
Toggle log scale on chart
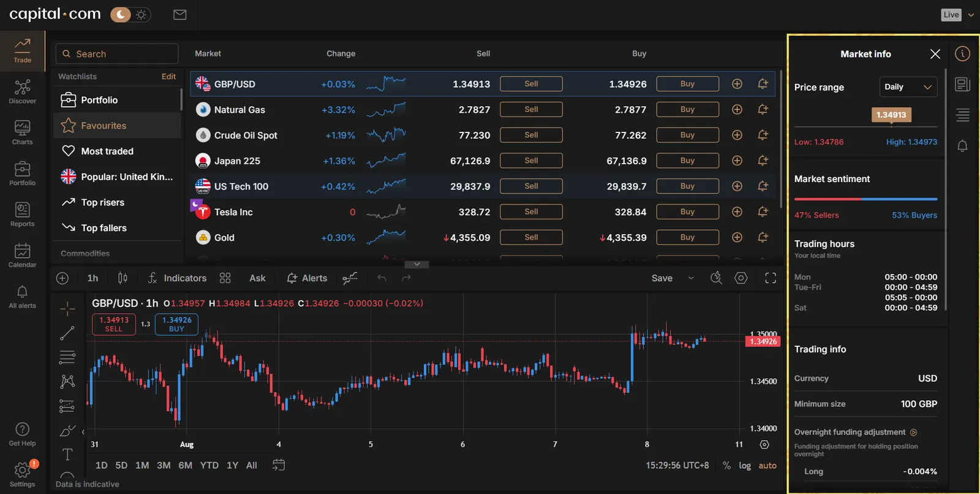point(745,465)
